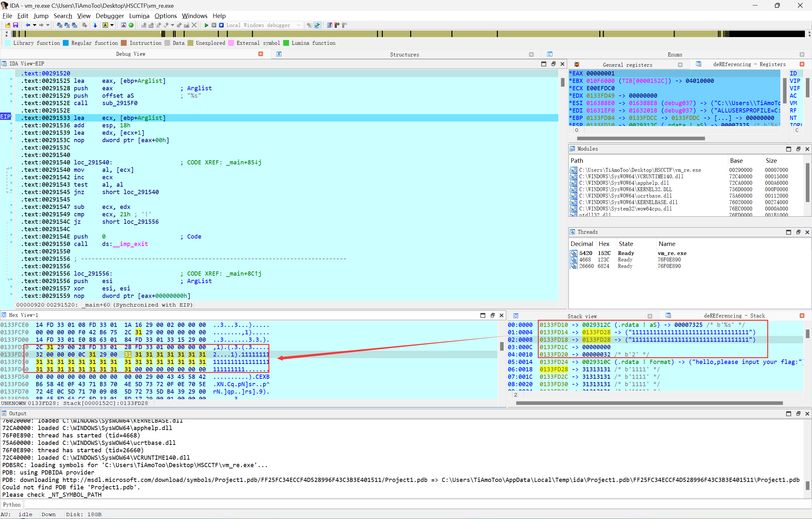Pause the debugged process
812x519 pixels.
214,25
